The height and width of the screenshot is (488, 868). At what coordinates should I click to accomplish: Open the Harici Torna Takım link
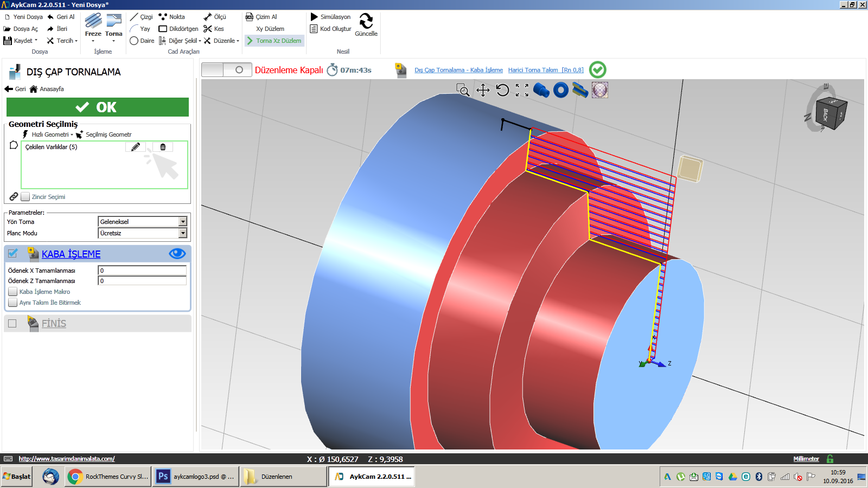click(545, 70)
